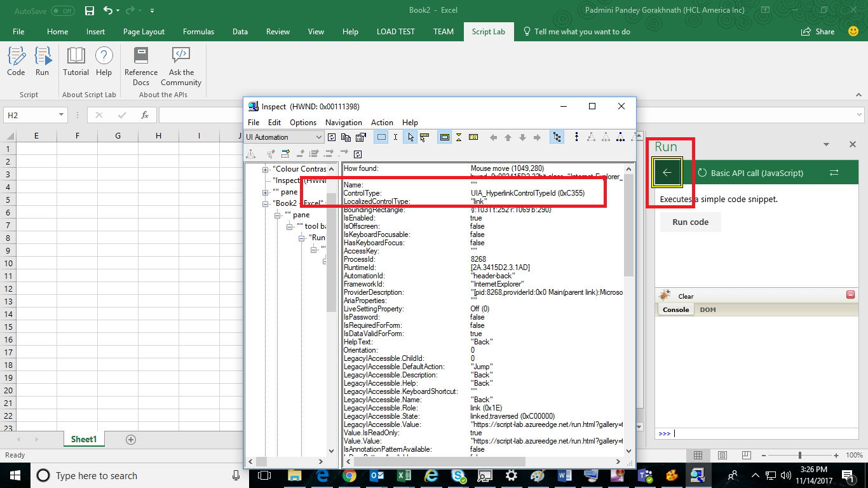Open Chrome from the taskbar
The width and height of the screenshot is (868, 488).
click(x=349, y=475)
